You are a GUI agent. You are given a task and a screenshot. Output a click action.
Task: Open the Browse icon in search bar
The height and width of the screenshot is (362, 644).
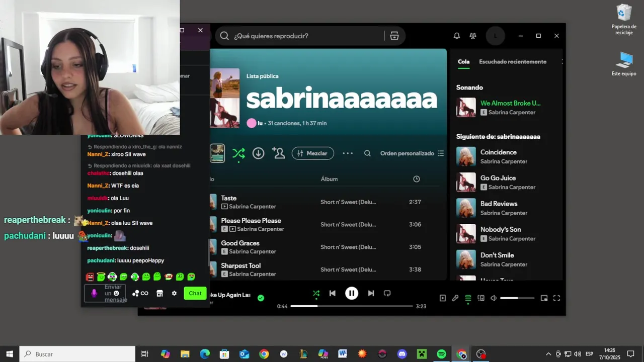pos(394,36)
